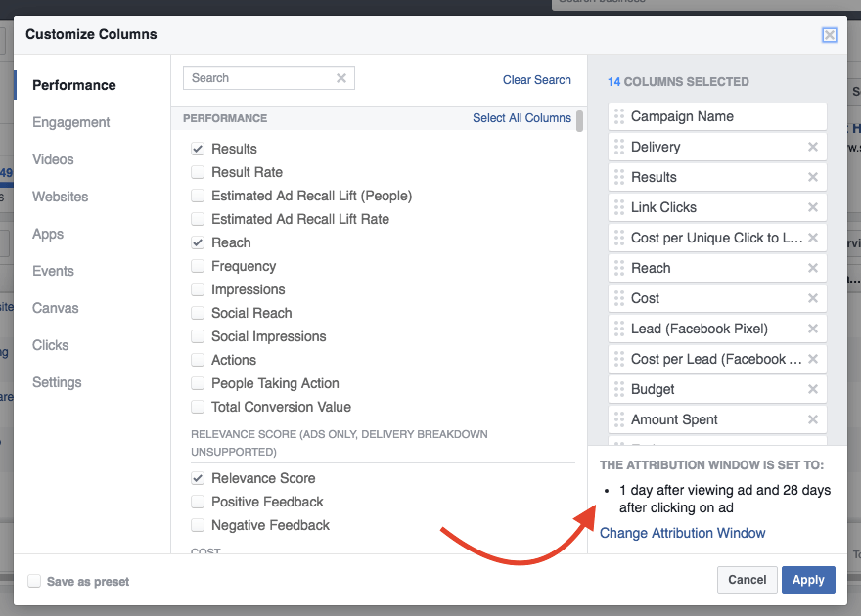Remove the Budget column
861x616 pixels.
tap(813, 389)
